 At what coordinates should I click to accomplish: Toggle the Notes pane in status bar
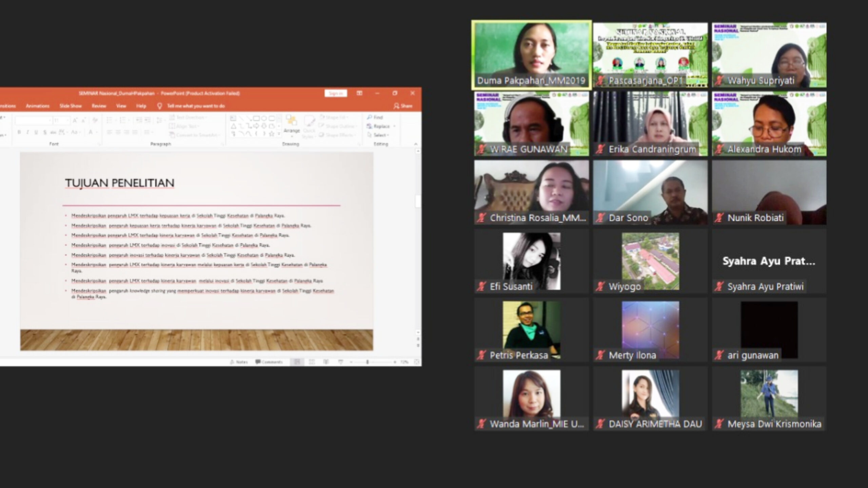click(239, 362)
